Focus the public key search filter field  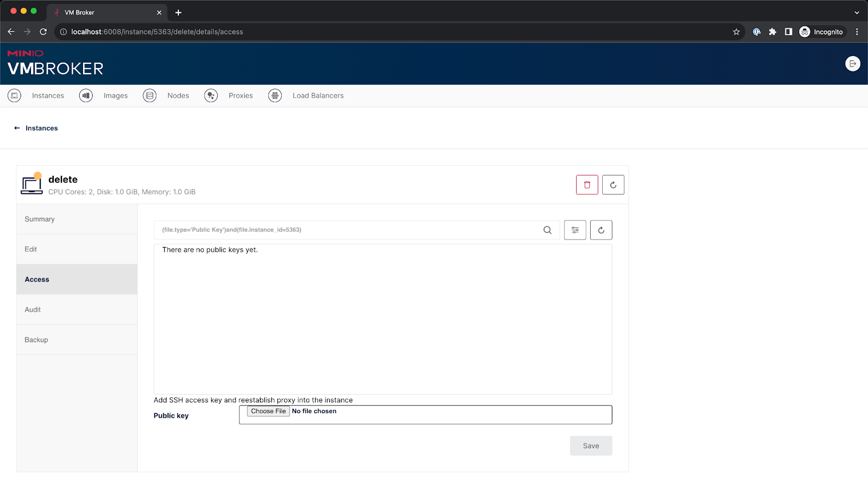(347, 230)
